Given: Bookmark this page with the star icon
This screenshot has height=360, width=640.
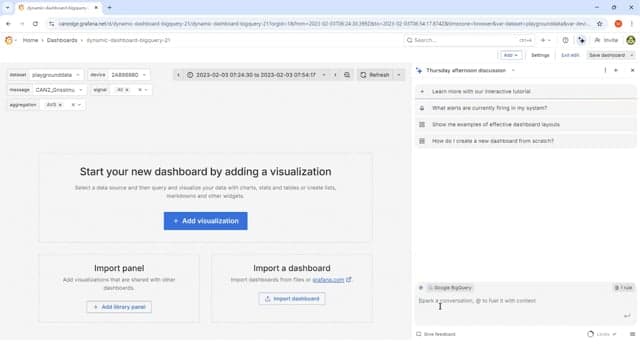Looking at the screenshot, I should coord(599,24).
